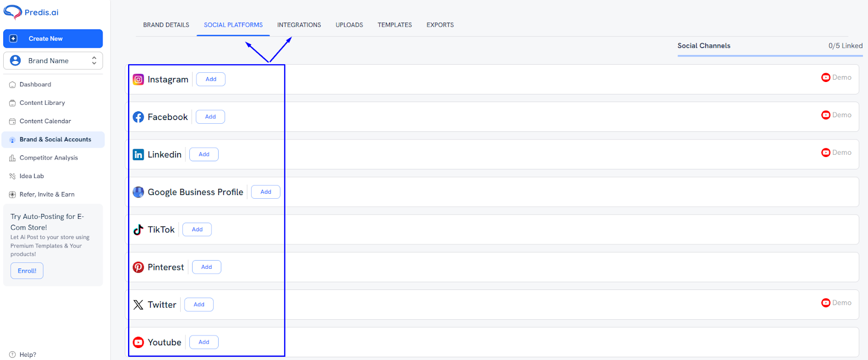Screen dimensions: 868x360
Task: Add a TikTok account
Action: (197, 230)
